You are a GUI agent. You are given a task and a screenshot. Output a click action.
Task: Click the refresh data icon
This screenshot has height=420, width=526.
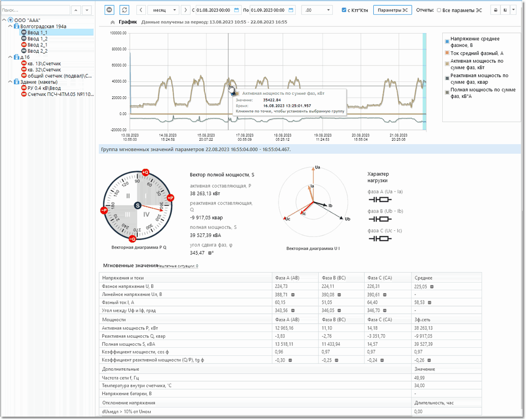point(124,10)
